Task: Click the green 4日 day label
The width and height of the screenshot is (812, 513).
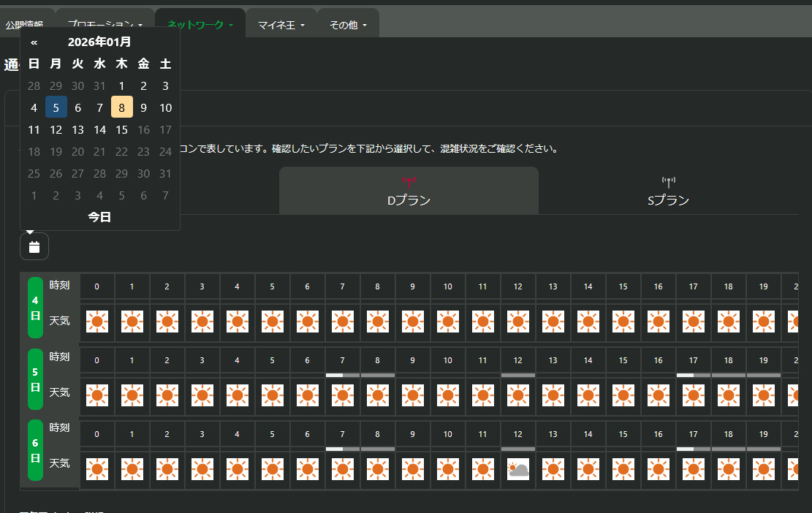Action: tap(35, 307)
